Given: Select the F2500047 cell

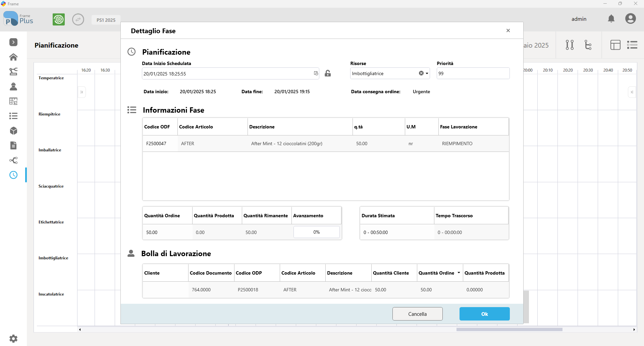Looking at the screenshot, I should point(160,143).
